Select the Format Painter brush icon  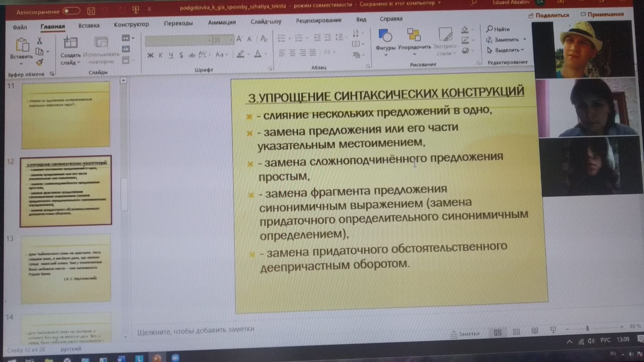click(x=39, y=62)
